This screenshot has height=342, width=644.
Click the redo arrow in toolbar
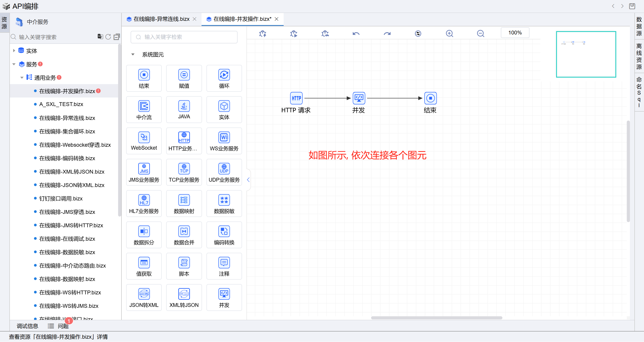[387, 34]
